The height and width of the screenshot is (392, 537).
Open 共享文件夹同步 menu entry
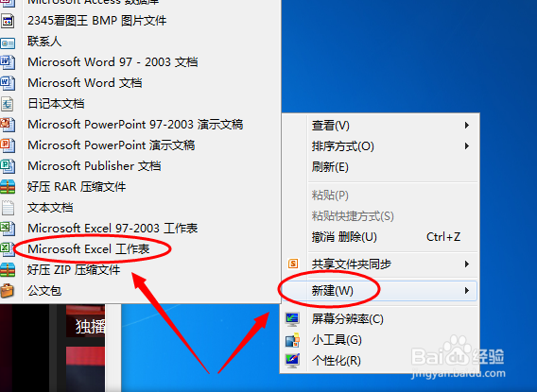379,264
